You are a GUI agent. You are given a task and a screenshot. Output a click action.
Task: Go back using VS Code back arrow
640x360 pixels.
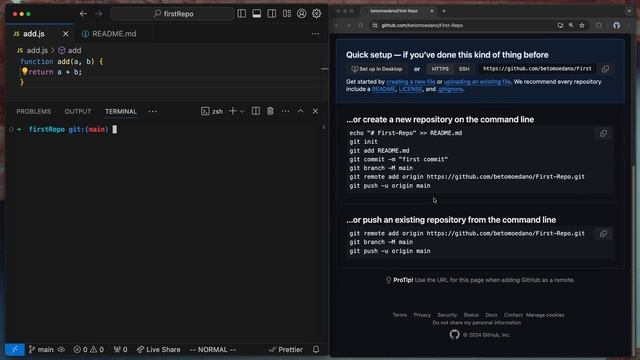(x=83, y=14)
